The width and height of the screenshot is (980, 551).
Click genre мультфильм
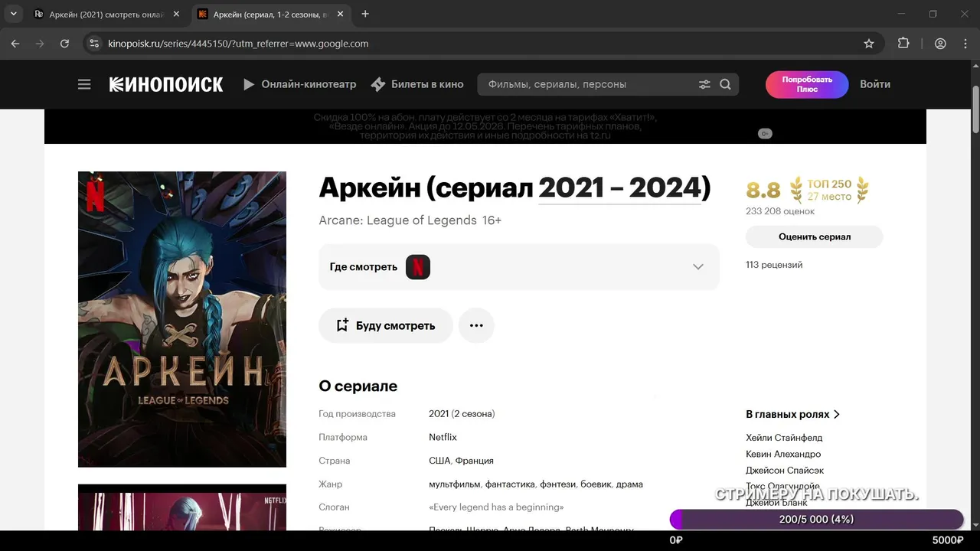[454, 484]
